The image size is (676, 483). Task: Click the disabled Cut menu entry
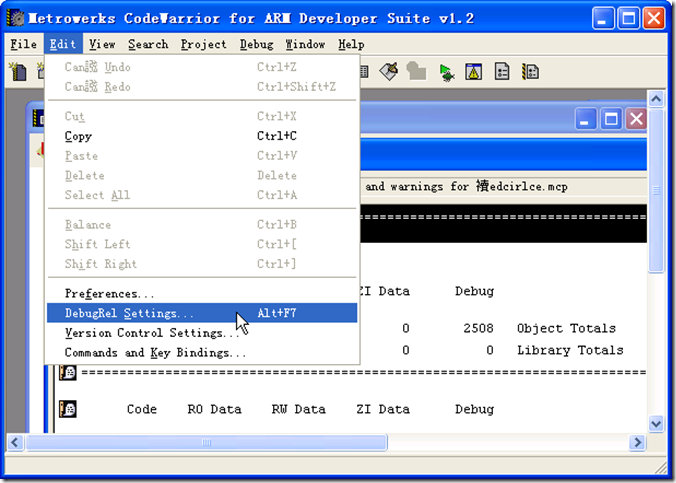[202, 116]
